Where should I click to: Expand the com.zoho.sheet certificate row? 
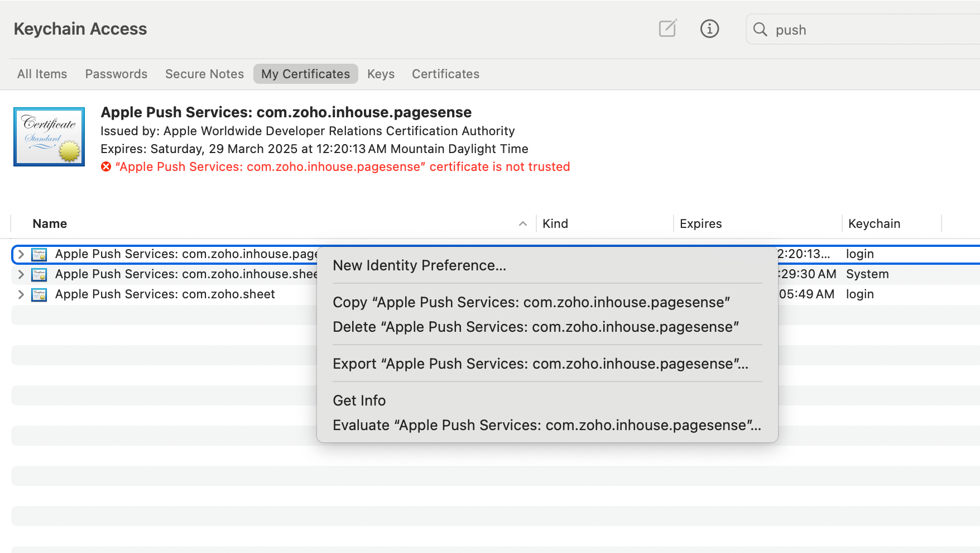(21, 295)
